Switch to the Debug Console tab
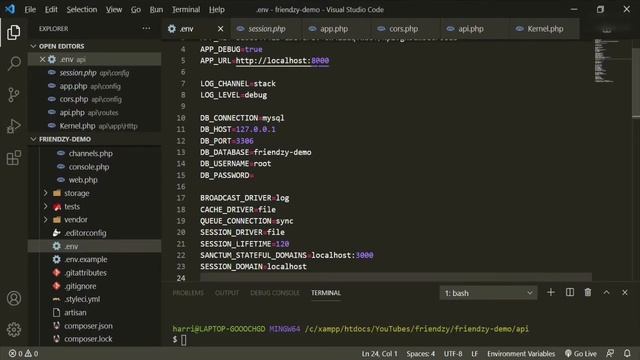Viewport: 640px width, 360px height. 275,293
